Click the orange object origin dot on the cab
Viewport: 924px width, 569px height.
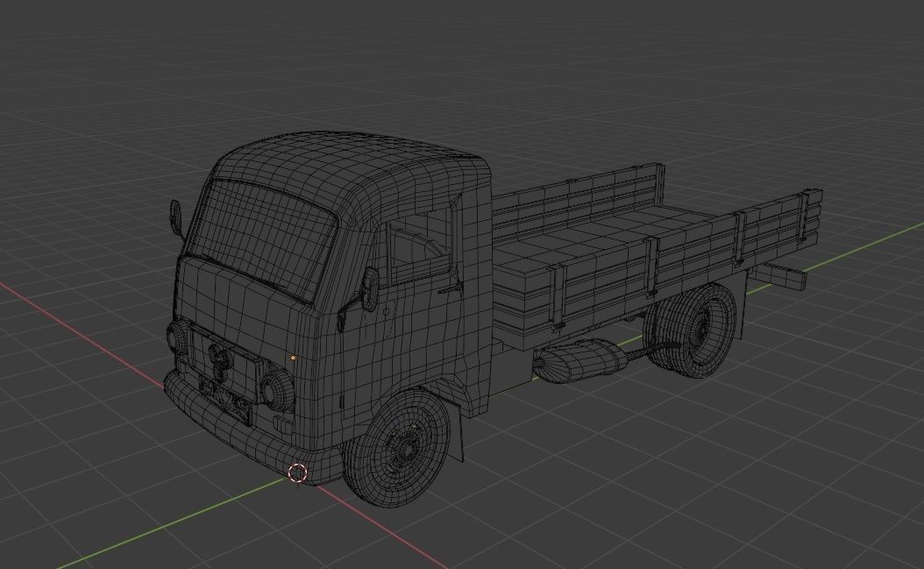tap(294, 358)
